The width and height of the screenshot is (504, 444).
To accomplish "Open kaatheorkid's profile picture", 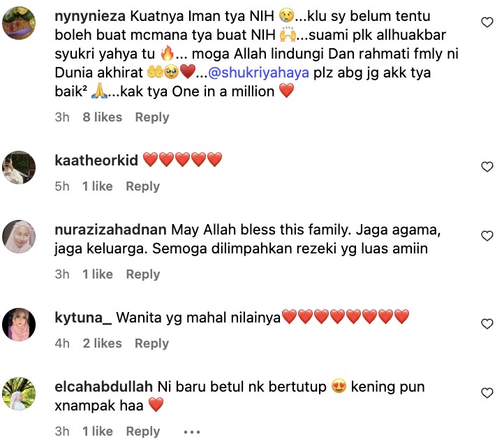I will (19, 168).
